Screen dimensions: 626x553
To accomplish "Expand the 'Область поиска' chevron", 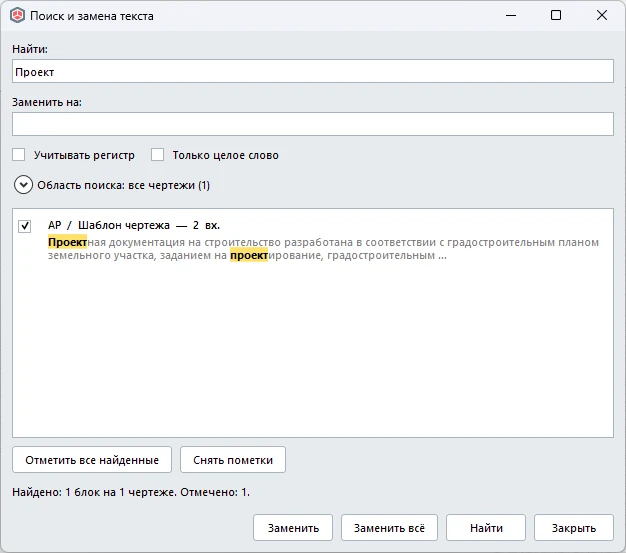I will pos(23,185).
